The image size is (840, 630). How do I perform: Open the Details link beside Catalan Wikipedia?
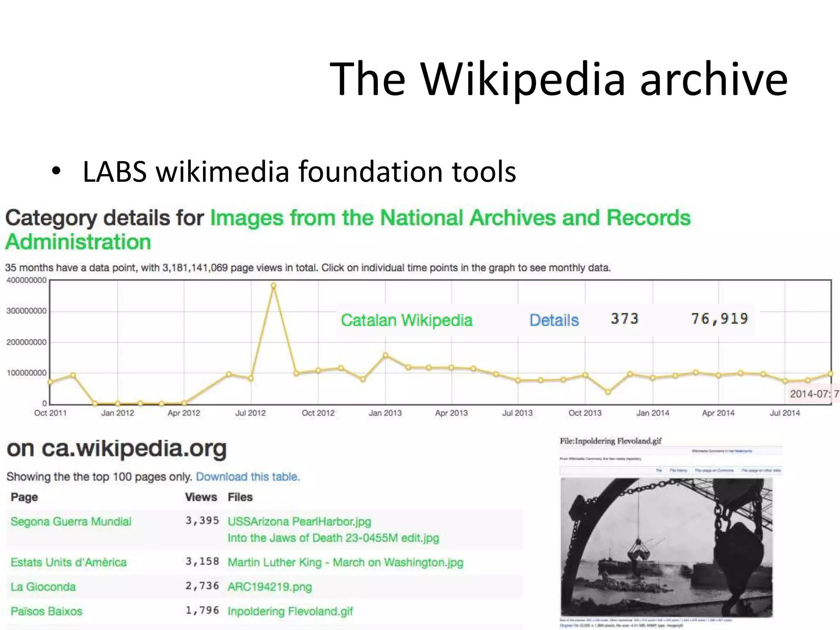(554, 320)
